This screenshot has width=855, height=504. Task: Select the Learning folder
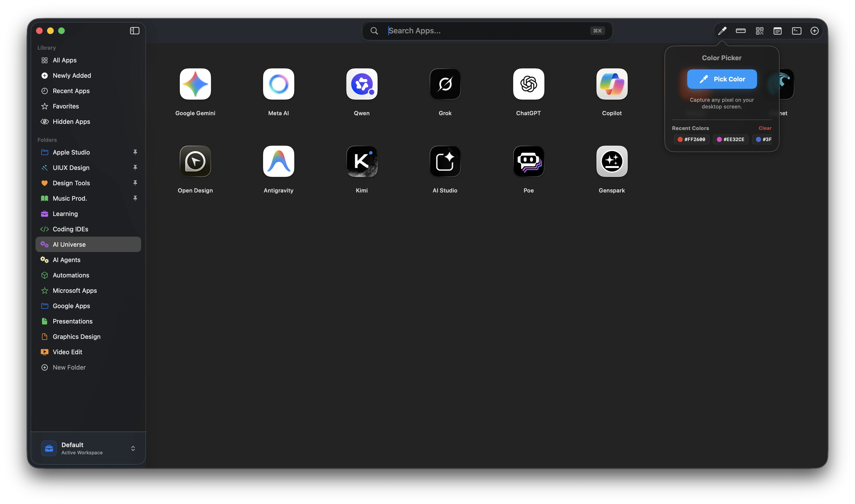pos(88,214)
